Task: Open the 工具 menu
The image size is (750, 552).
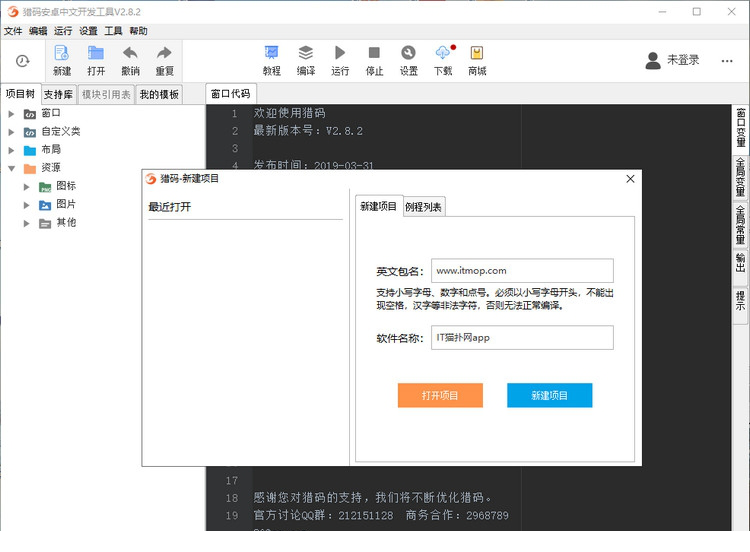Action: tap(114, 31)
